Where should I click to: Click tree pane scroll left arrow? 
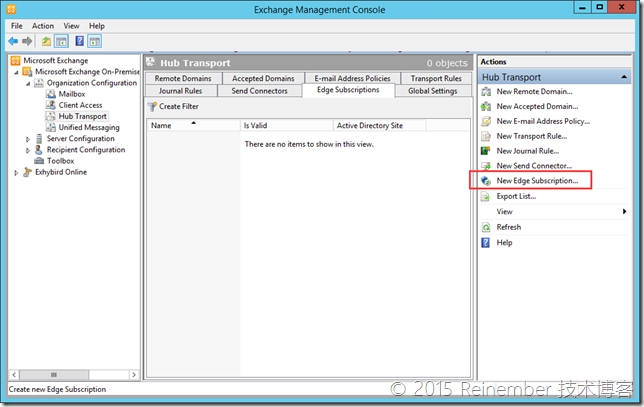click(x=14, y=375)
